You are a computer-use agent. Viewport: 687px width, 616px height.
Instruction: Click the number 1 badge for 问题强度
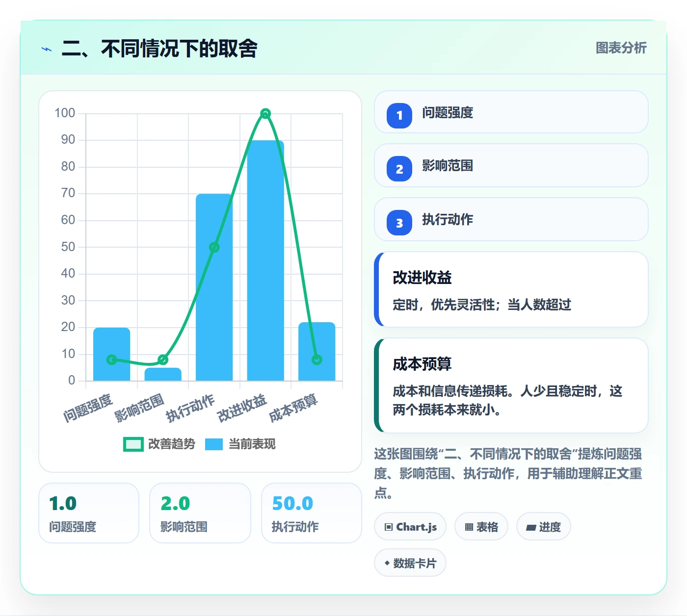point(399,116)
